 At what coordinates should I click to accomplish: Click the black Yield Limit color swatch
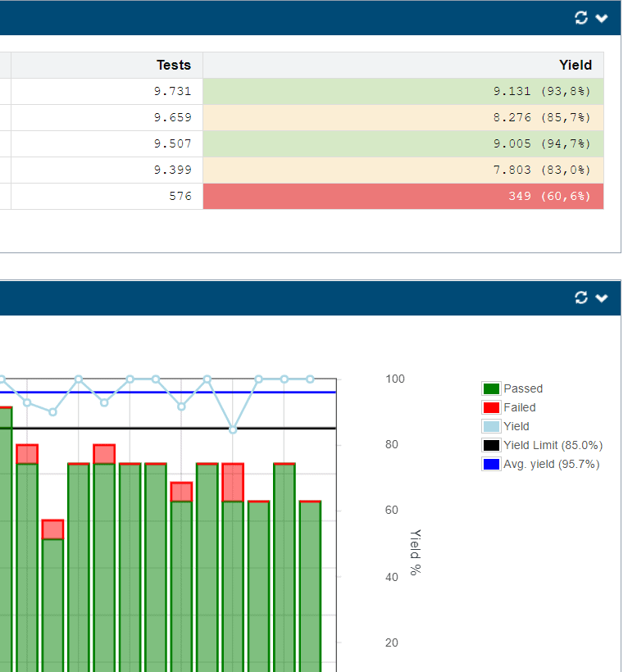[491, 446]
